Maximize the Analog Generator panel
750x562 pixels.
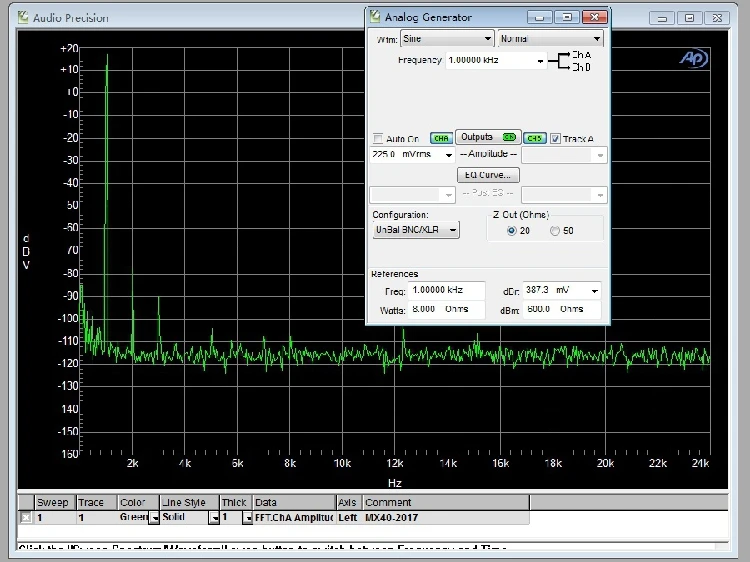pos(566,17)
